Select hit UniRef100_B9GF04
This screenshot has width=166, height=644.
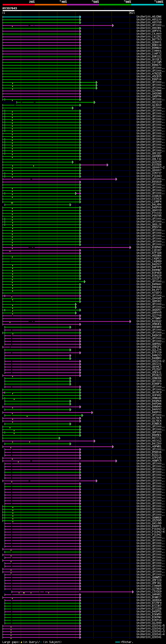pos(149,79)
